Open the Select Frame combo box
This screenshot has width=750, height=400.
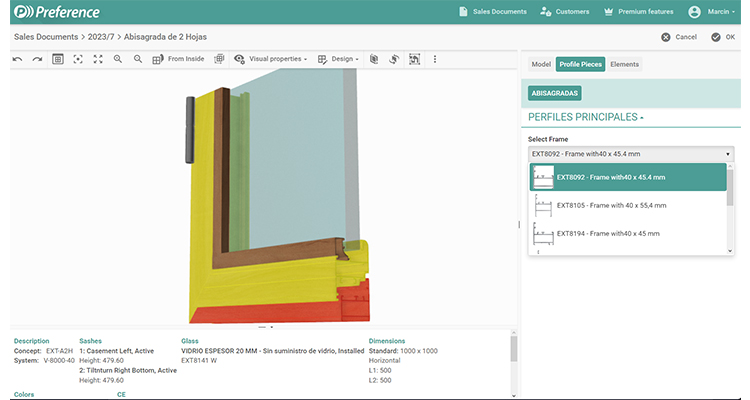[x=631, y=154]
